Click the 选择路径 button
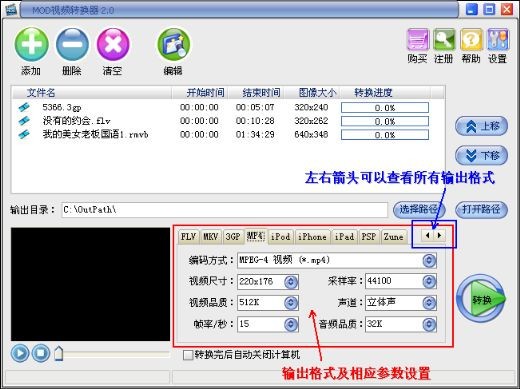The width and height of the screenshot is (520, 389). 419,209
